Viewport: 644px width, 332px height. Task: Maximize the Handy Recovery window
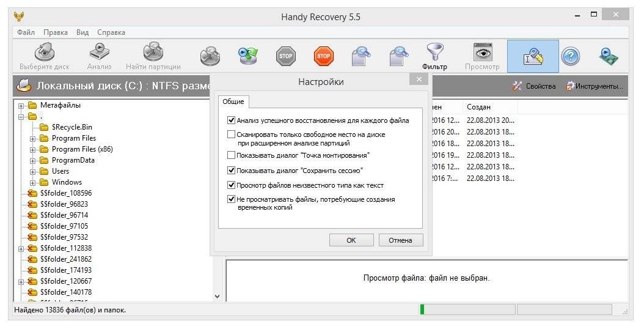(x=594, y=15)
